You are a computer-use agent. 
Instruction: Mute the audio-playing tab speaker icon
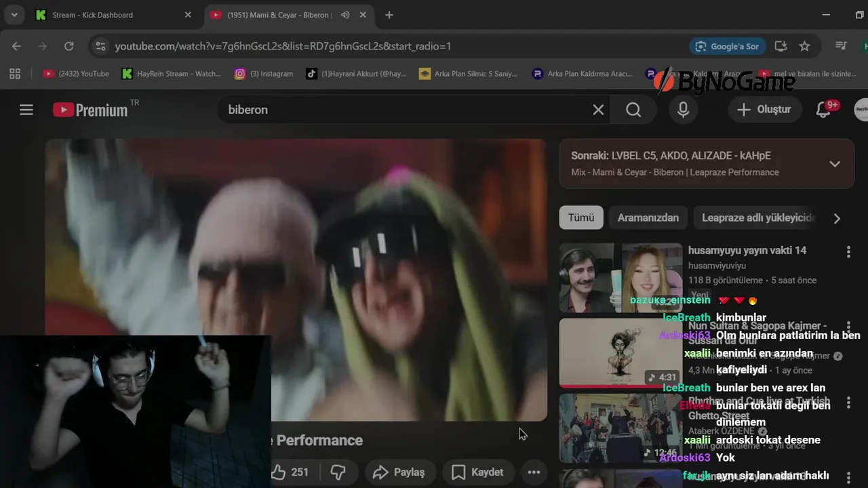coord(345,15)
